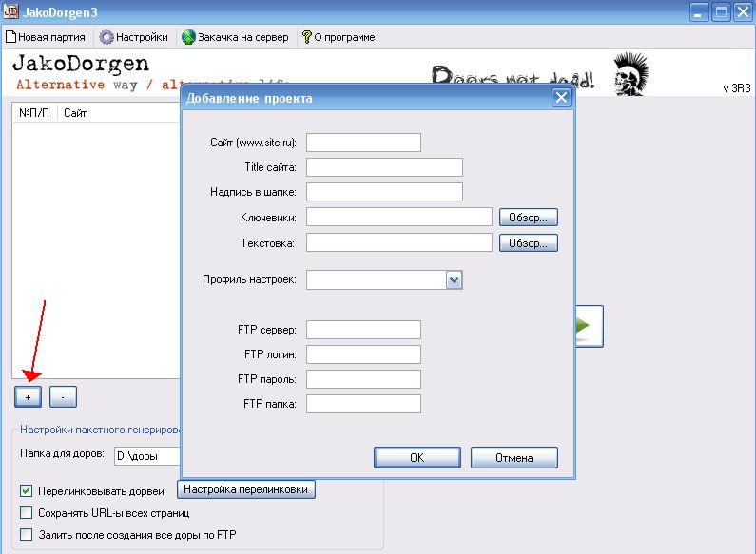Image resolution: width=756 pixels, height=554 pixels.
Task: Click the №П/П column header
Action: coord(34,113)
